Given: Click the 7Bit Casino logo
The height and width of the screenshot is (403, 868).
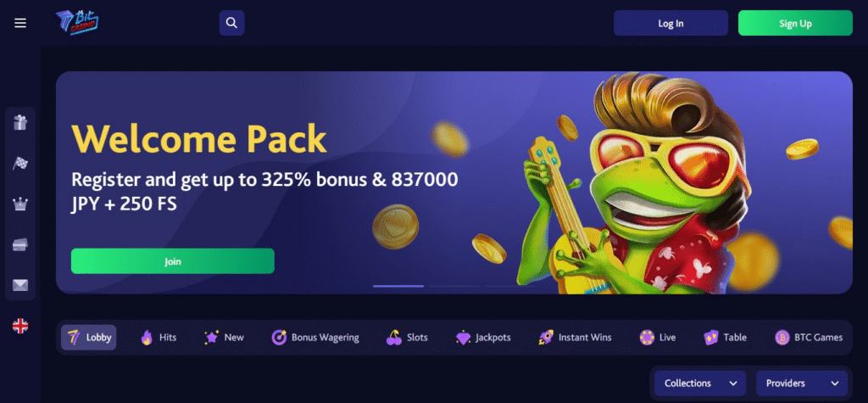Looking at the screenshot, I should 77,23.
